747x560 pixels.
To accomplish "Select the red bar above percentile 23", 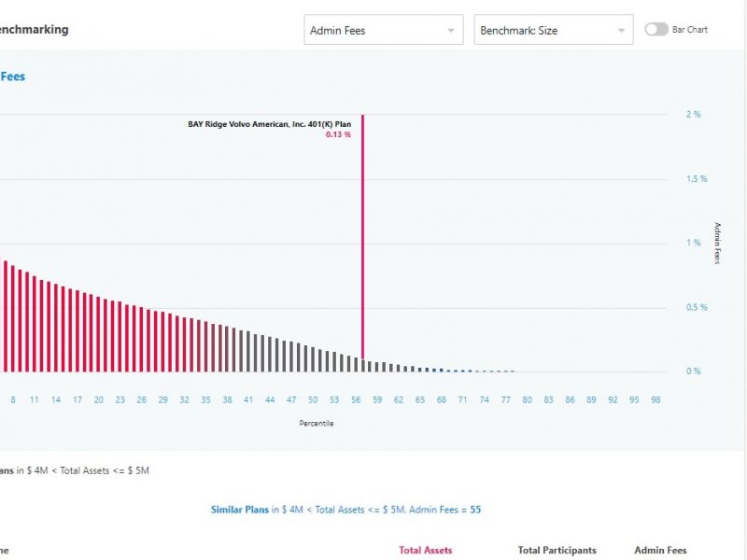I will coord(120,337).
